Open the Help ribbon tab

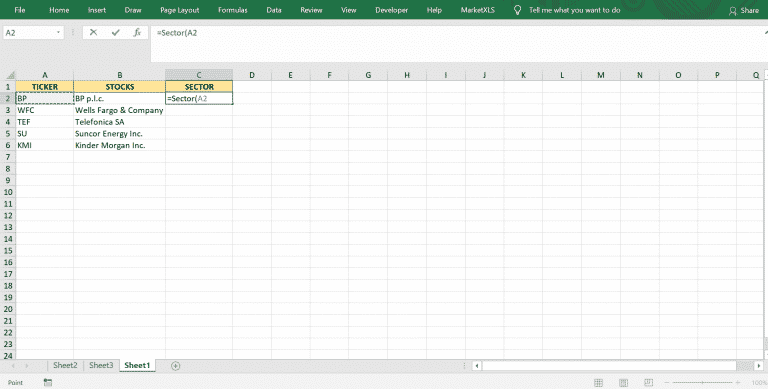pyautogui.click(x=434, y=10)
